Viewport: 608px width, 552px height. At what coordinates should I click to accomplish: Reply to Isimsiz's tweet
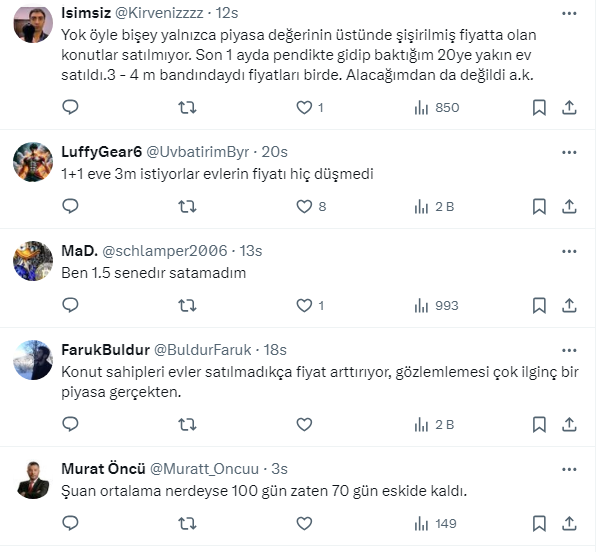70,107
